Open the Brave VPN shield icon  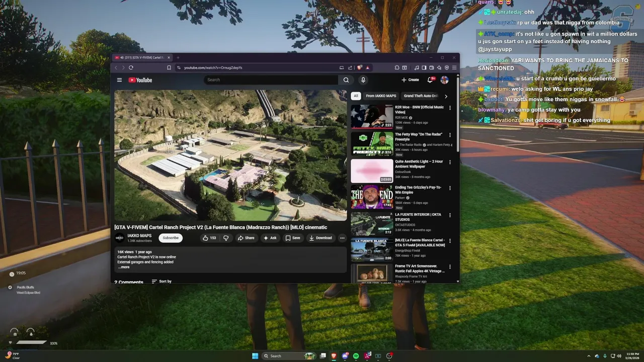447,67
